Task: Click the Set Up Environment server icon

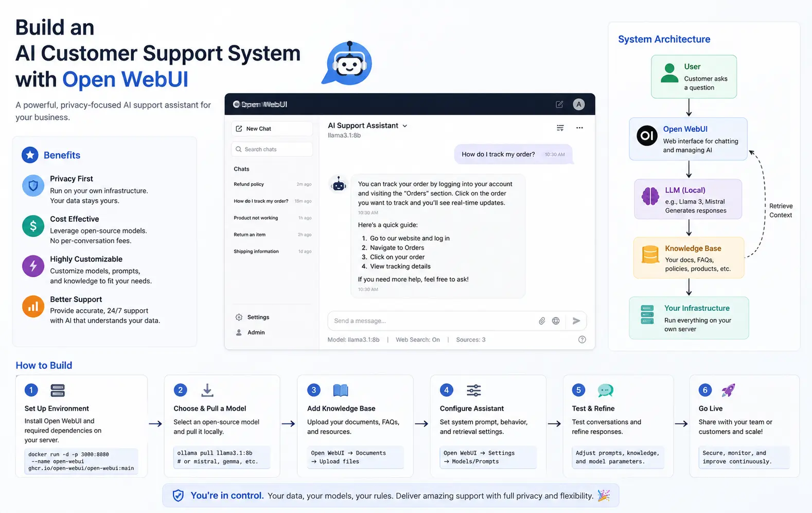Action: pyautogui.click(x=58, y=391)
